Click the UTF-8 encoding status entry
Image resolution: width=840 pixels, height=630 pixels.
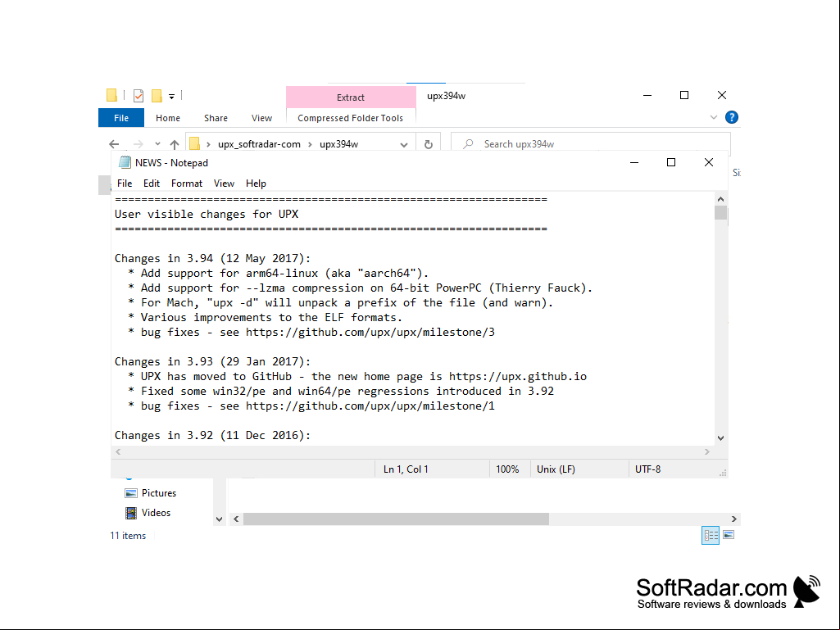tap(648, 469)
